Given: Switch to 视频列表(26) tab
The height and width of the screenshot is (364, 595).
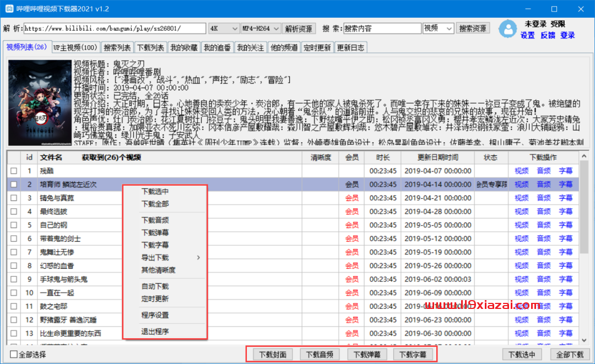Looking at the screenshot, I should point(26,47).
